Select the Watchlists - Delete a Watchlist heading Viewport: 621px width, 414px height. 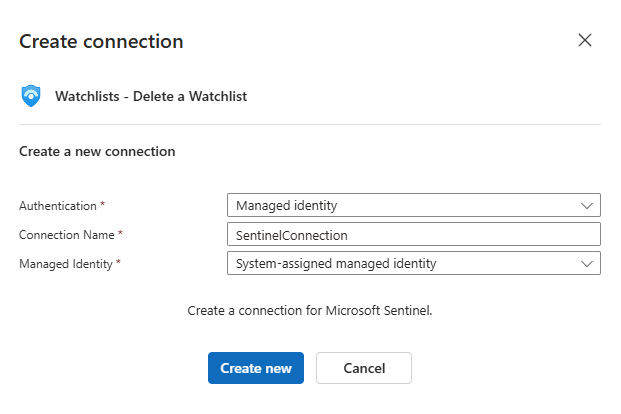click(151, 97)
